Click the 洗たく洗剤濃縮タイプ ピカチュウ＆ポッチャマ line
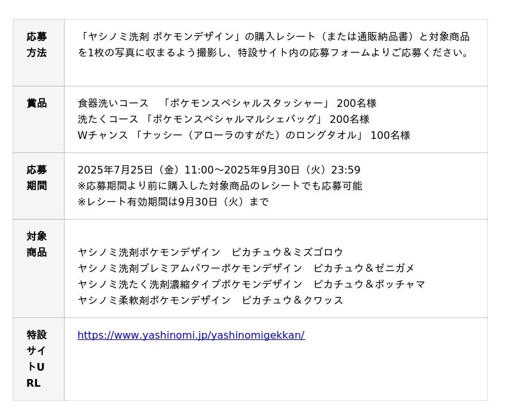 click(x=251, y=284)
